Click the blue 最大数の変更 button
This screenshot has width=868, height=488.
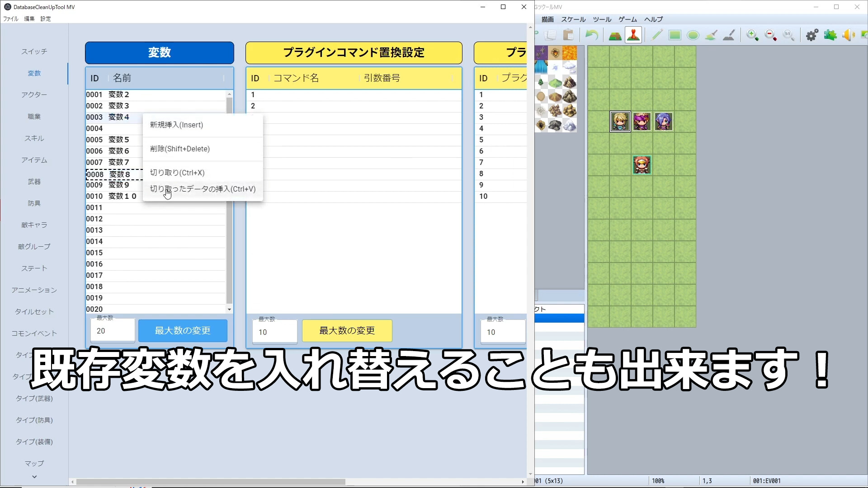click(x=183, y=331)
